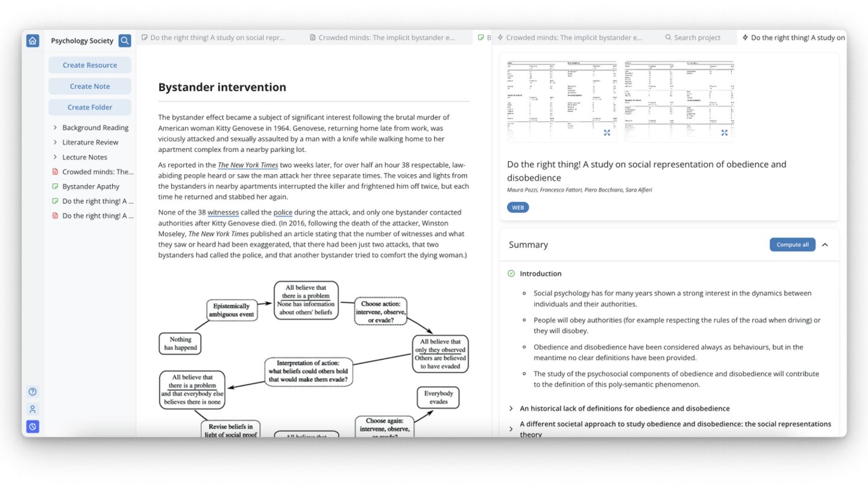
Task: Go to the home screen icon
Action: point(33,41)
